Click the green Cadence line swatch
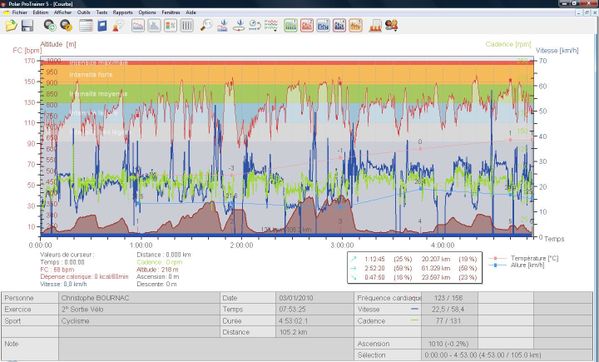This screenshot has width=599, height=362. coord(414,320)
